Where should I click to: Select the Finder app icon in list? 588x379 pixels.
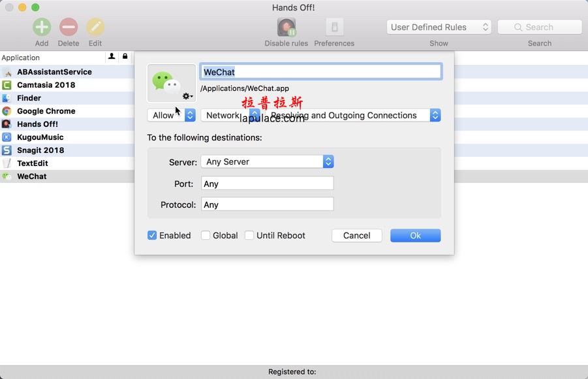pos(7,98)
